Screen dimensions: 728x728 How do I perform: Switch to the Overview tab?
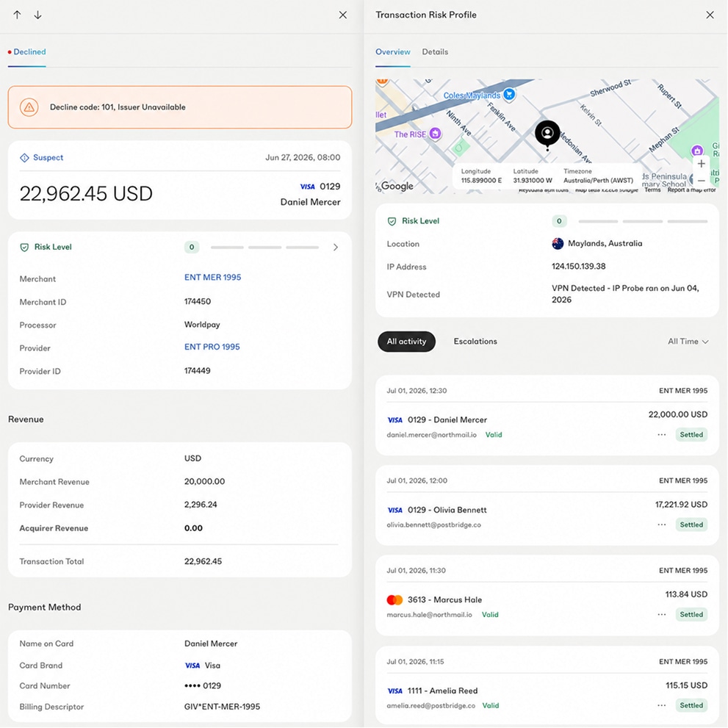coord(393,52)
